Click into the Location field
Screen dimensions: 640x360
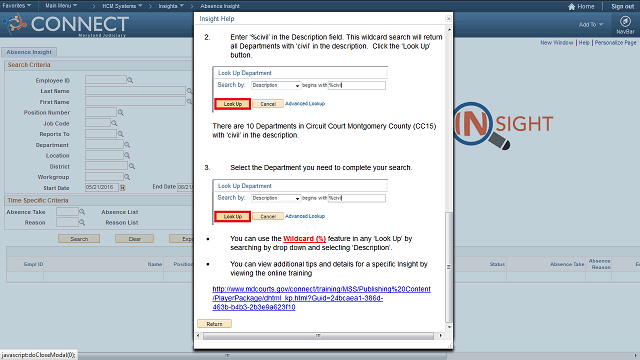[x=104, y=155]
